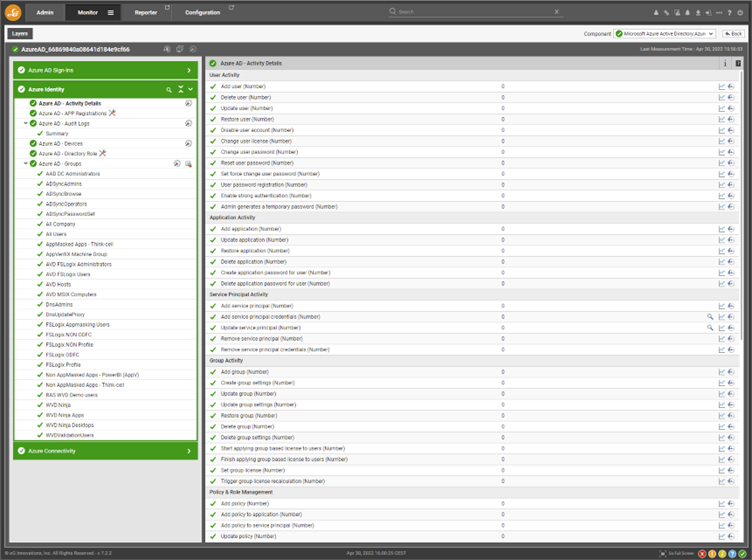Click the Back button

coord(733,34)
